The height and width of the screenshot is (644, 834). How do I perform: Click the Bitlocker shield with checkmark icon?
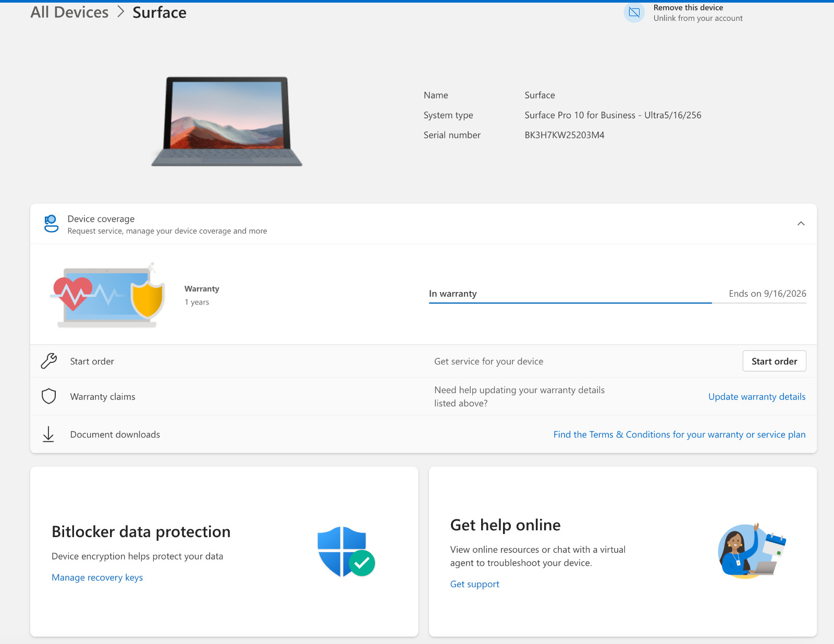346,552
